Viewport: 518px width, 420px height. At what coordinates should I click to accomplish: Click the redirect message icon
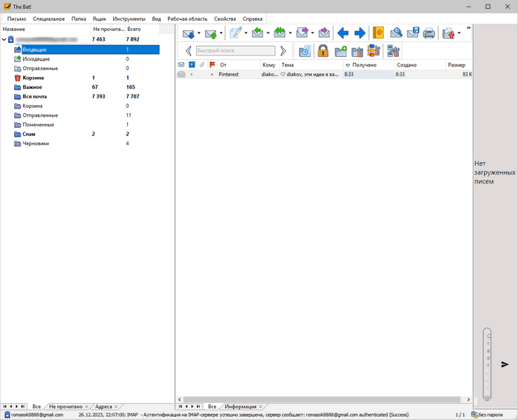coord(324,33)
